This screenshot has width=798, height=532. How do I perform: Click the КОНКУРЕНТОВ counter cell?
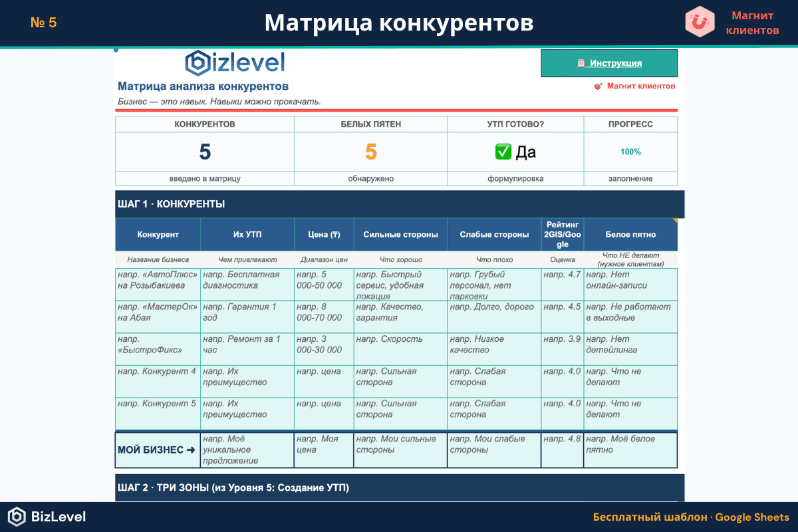pyautogui.click(x=204, y=152)
